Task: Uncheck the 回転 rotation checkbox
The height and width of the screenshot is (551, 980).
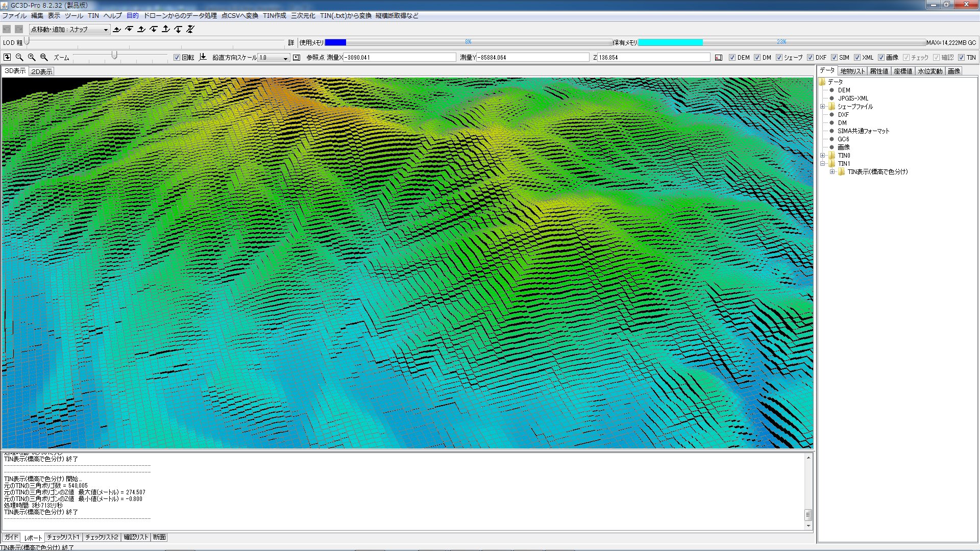Action: coord(177,58)
